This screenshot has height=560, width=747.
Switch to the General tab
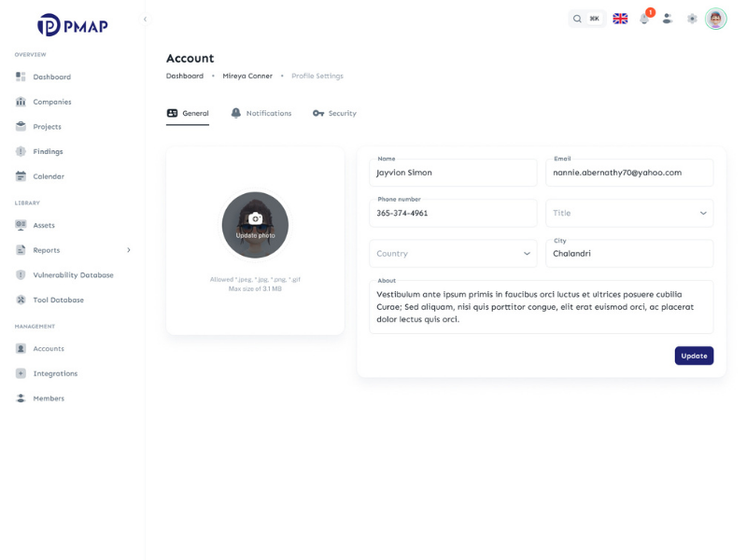point(188,113)
